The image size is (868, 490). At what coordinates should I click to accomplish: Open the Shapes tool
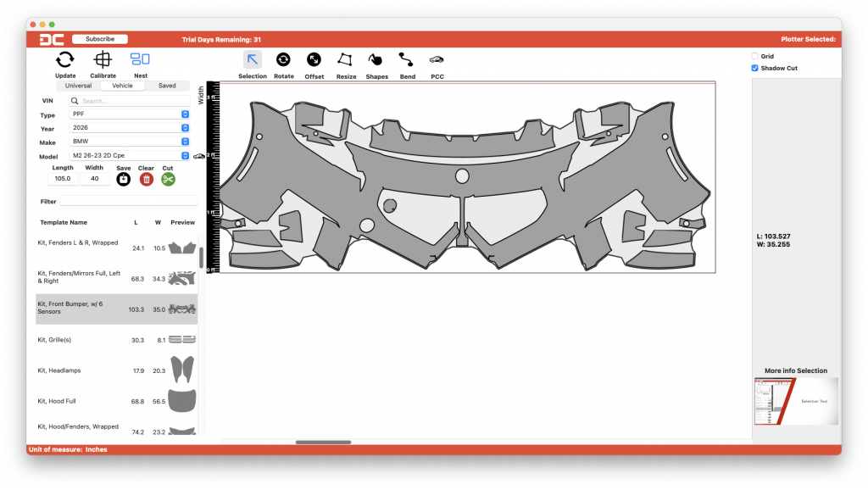click(x=376, y=59)
